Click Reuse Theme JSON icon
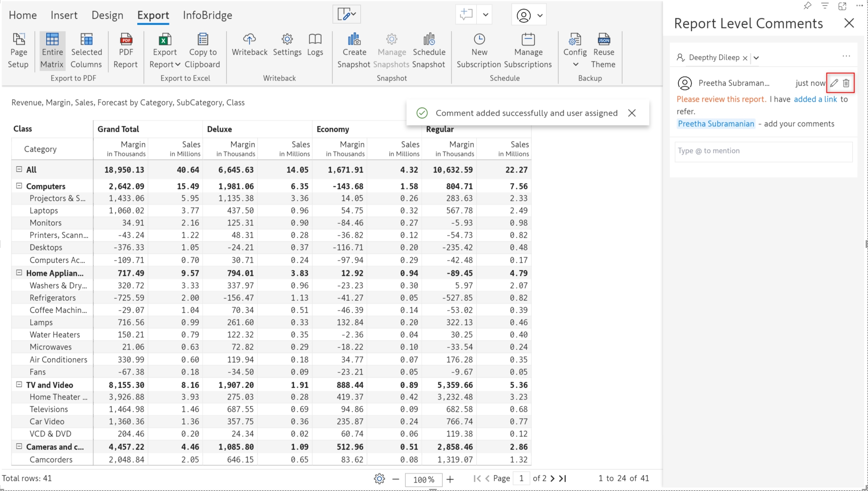The height and width of the screenshot is (491, 868). (603, 40)
